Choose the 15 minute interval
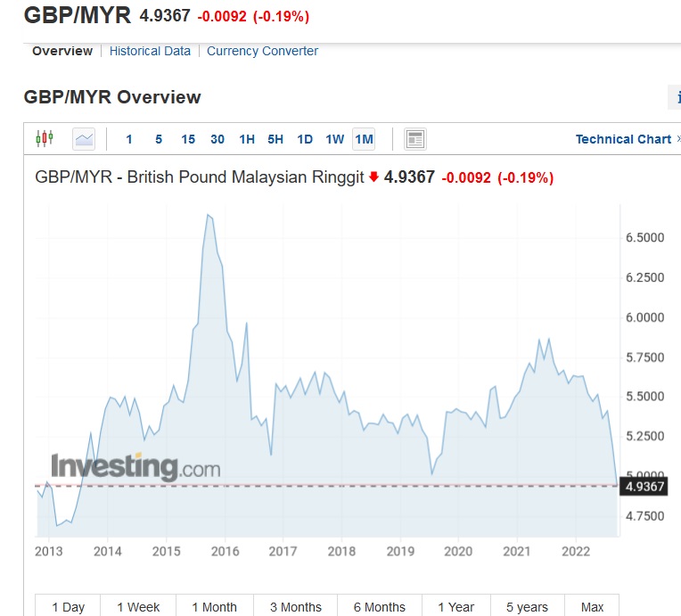 (188, 139)
